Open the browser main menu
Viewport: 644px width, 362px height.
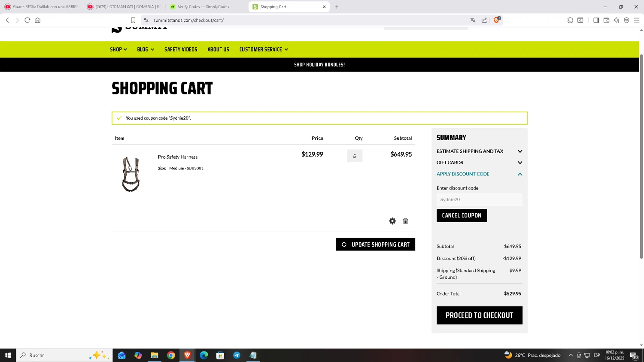(x=637, y=20)
